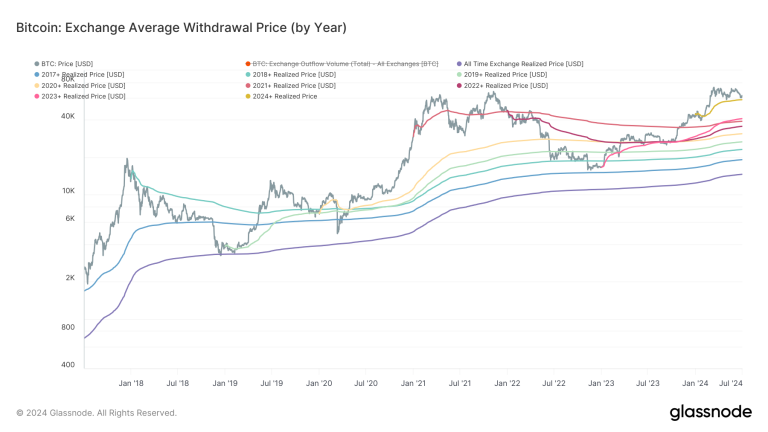
Task: Click the 40K y-axis price label
Action: [x=68, y=117]
